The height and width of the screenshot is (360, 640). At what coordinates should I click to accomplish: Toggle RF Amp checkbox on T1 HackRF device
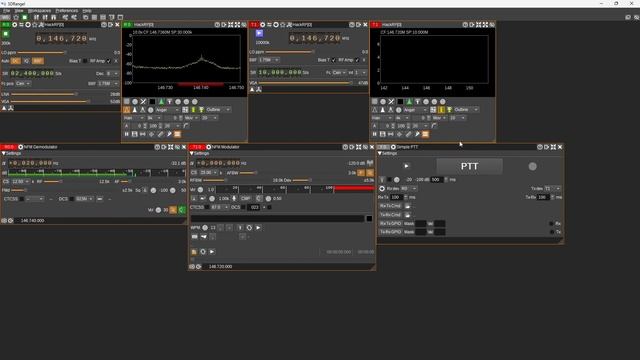pos(357,60)
